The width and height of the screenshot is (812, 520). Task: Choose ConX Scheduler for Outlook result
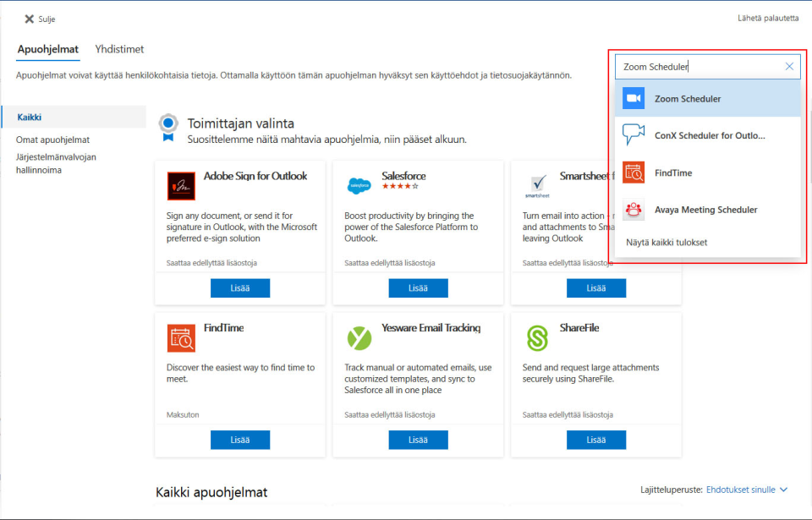pos(708,135)
